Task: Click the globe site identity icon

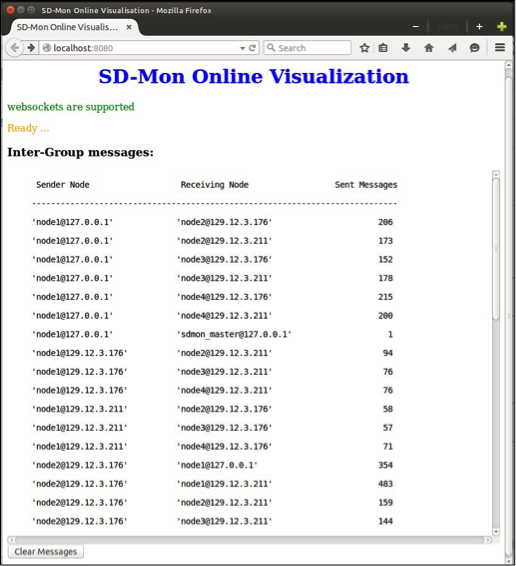Action: tap(47, 48)
